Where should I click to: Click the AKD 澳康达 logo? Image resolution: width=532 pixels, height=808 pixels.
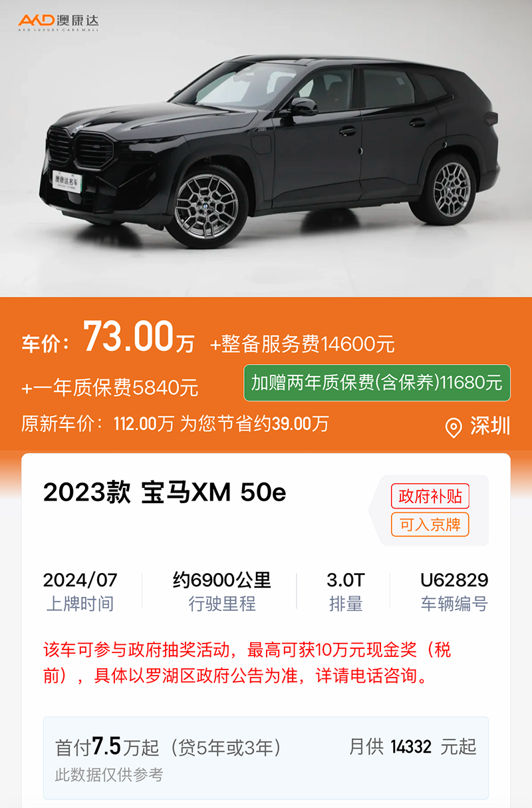click(x=59, y=22)
